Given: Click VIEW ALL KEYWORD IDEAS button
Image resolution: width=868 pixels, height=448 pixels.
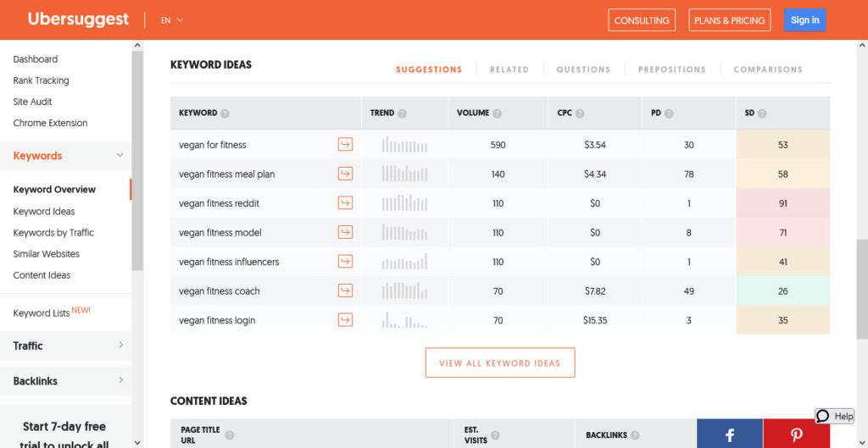Looking at the screenshot, I should tap(500, 362).
